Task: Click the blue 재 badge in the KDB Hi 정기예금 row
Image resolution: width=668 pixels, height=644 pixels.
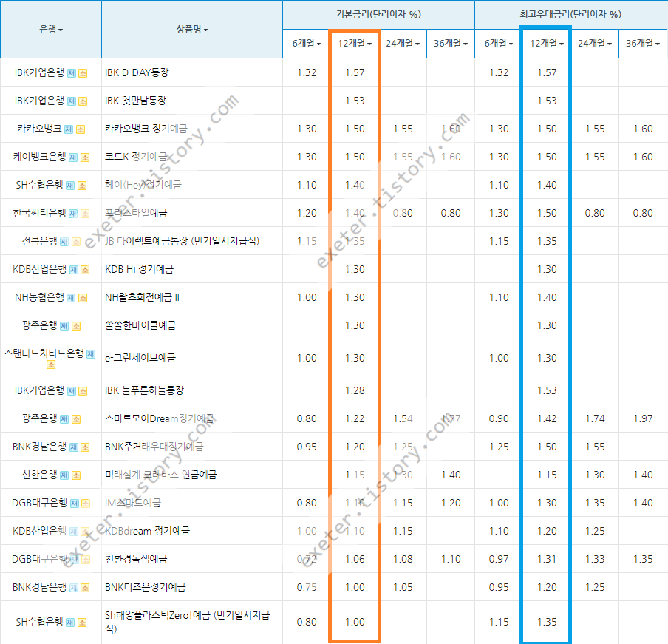Action: tap(74, 270)
